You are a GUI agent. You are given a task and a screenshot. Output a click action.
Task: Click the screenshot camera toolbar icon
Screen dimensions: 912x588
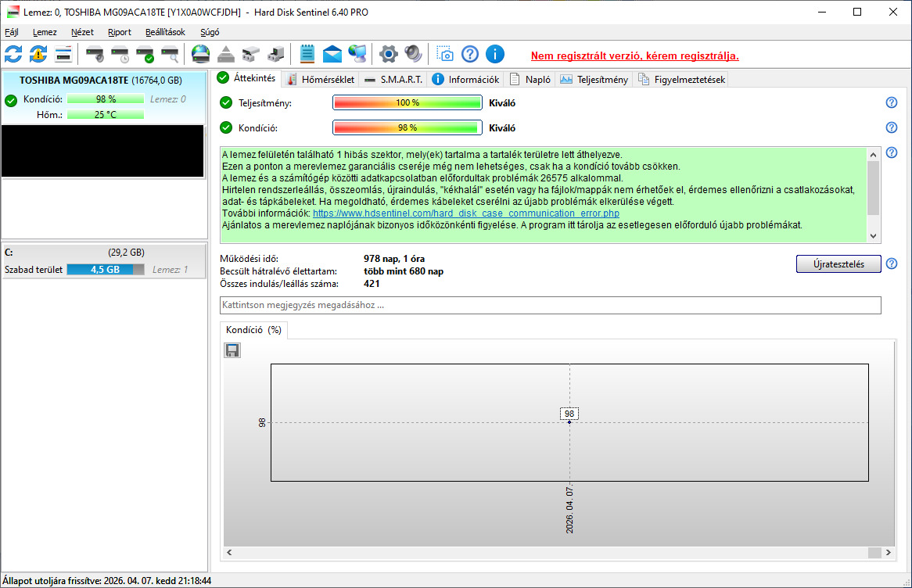pos(445,55)
